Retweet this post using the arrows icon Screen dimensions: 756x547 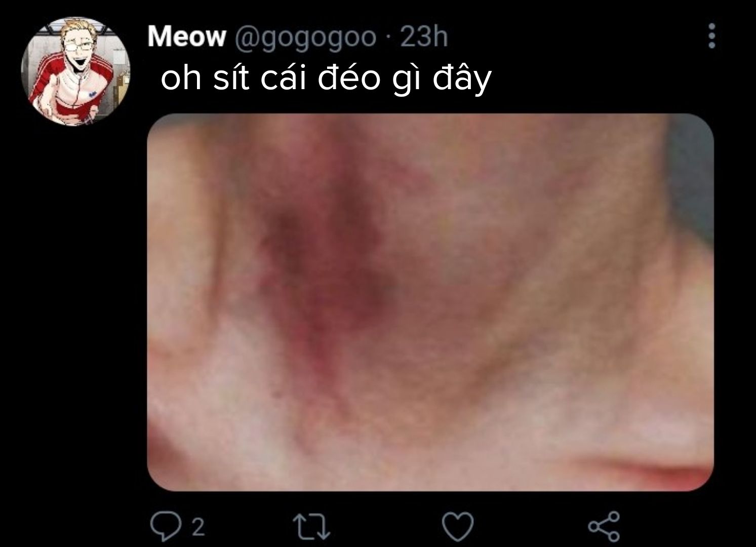pos(311,527)
